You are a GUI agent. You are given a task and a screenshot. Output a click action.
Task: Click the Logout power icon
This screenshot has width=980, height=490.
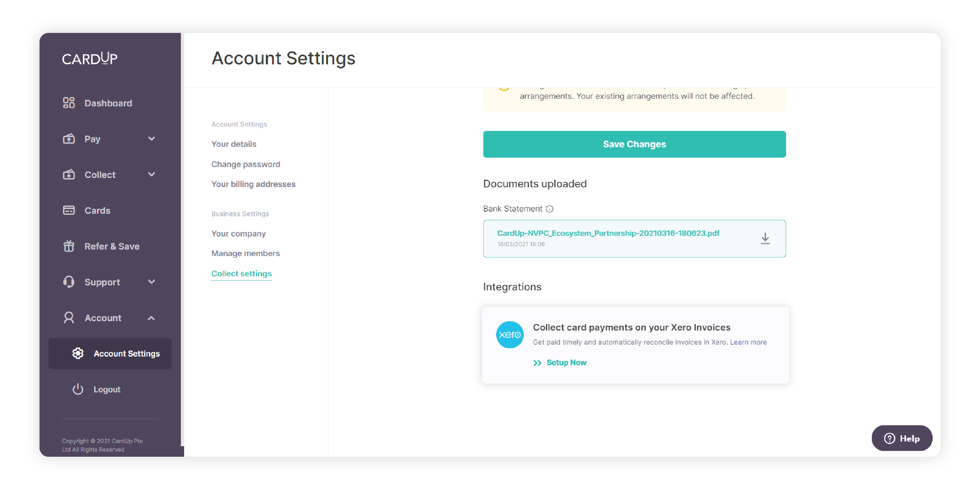coord(78,389)
